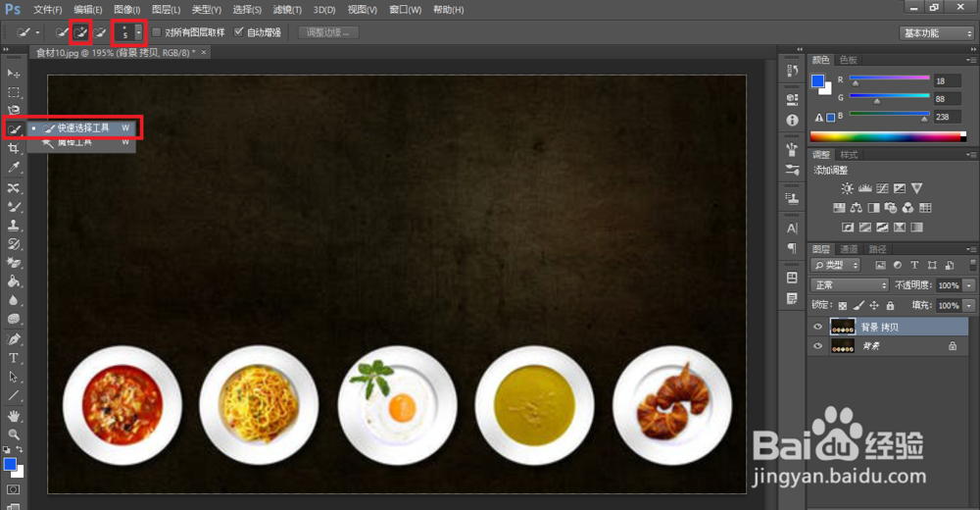Open the Paragraph panel icon

coord(792,248)
